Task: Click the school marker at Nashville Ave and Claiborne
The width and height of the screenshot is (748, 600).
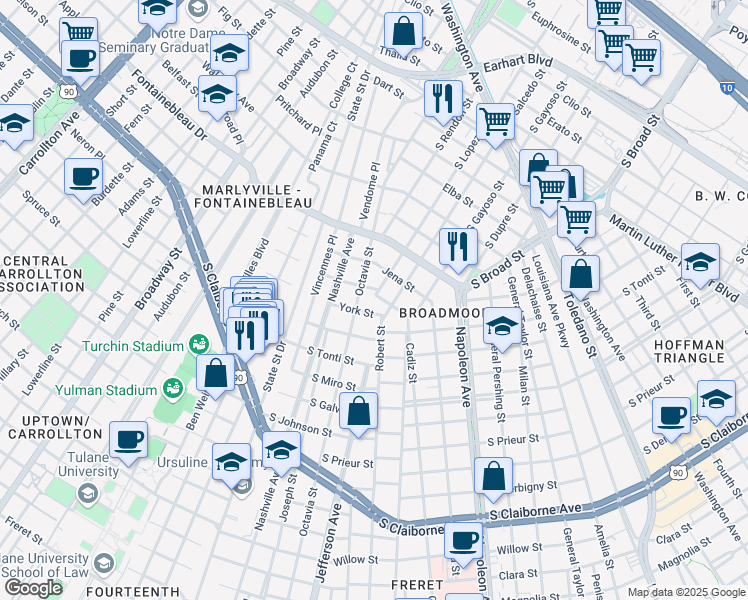Action: click(x=281, y=453)
